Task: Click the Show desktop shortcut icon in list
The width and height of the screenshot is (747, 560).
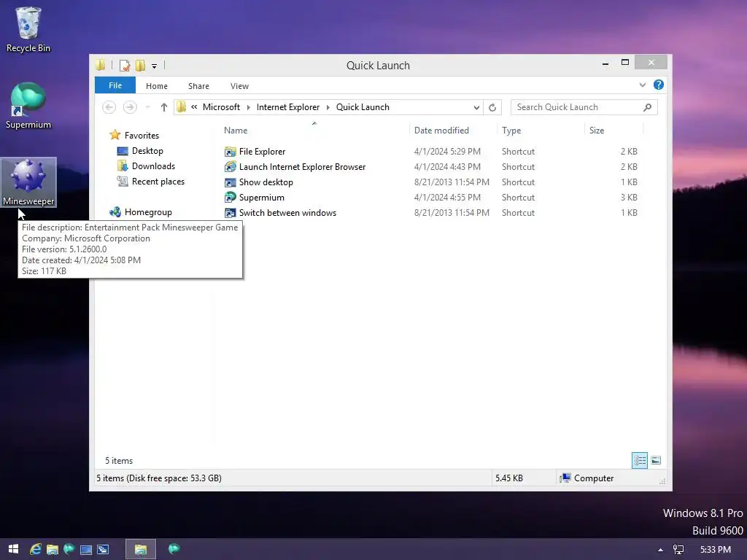Action: click(x=230, y=182)
